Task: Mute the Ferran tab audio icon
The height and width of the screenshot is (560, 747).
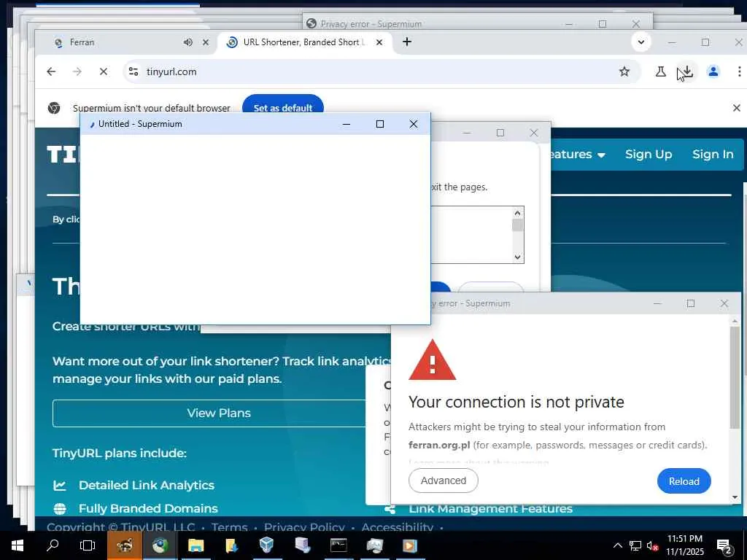Action: pyautogui.click(x=188, y=42)
